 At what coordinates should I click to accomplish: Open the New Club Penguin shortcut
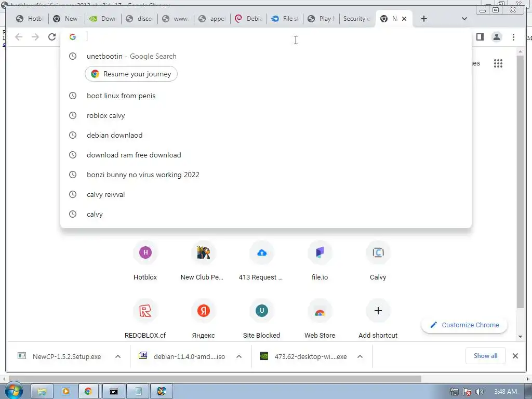pos(203,261)
